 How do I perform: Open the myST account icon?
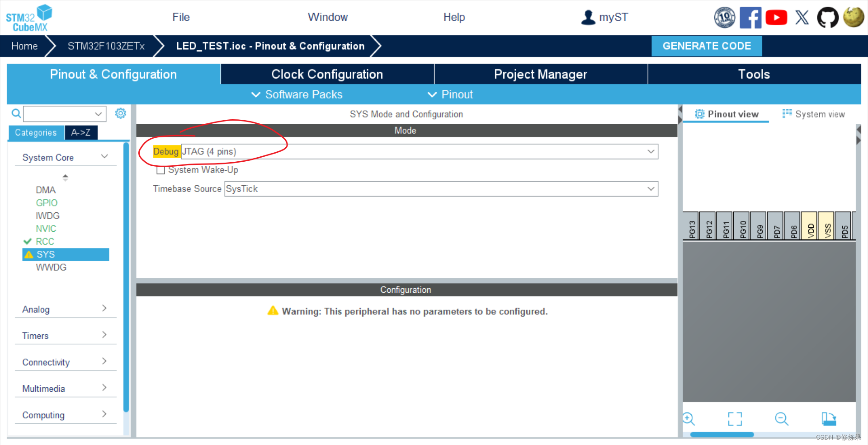click(588, 17)
